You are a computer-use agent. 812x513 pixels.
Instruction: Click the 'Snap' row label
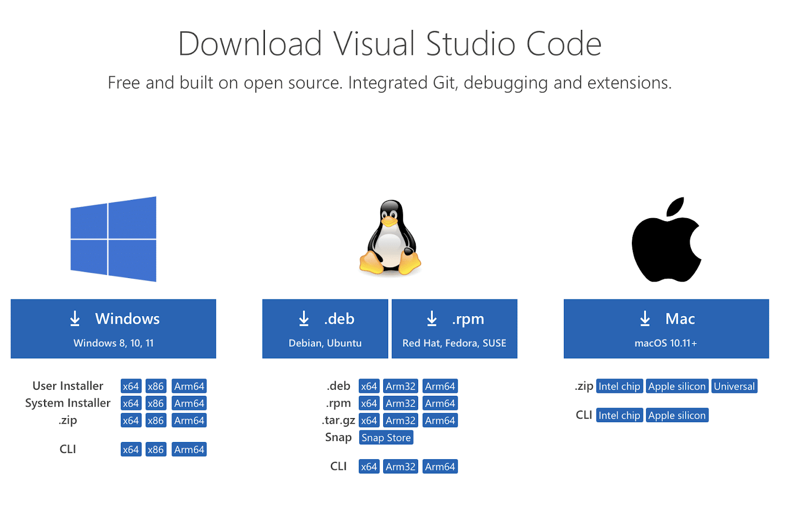339,437
